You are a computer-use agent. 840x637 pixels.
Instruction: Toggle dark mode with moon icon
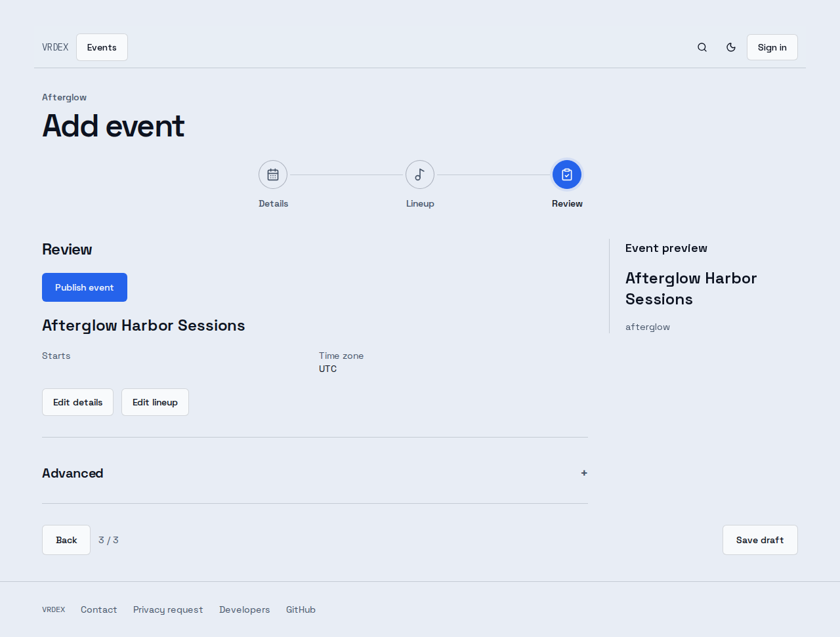(731, 47)
